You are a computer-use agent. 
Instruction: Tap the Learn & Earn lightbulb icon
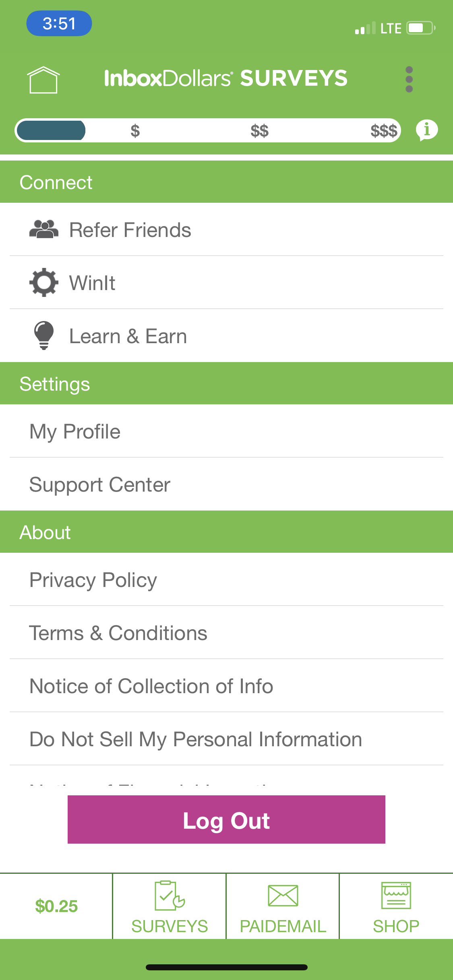click(44, 336)
